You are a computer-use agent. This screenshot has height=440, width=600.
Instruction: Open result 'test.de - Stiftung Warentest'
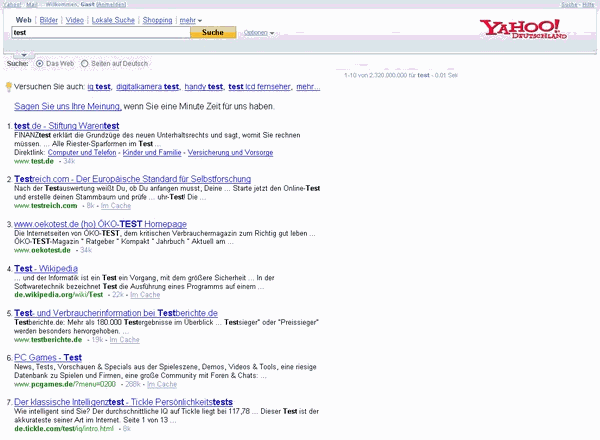(67, 126)
